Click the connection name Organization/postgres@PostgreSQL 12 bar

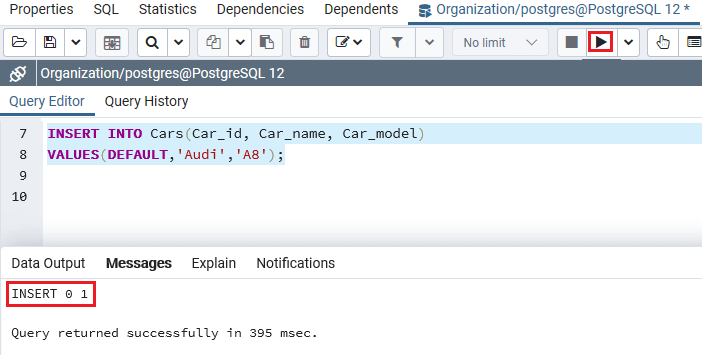163,73
